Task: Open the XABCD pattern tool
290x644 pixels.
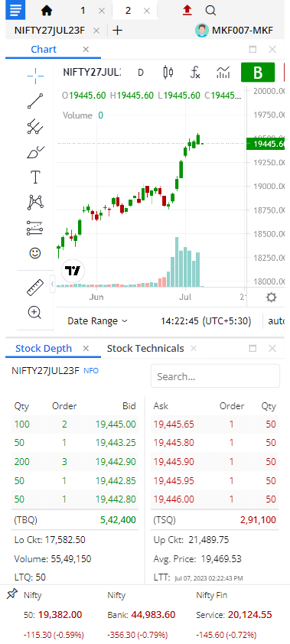Action: (35, 202)
